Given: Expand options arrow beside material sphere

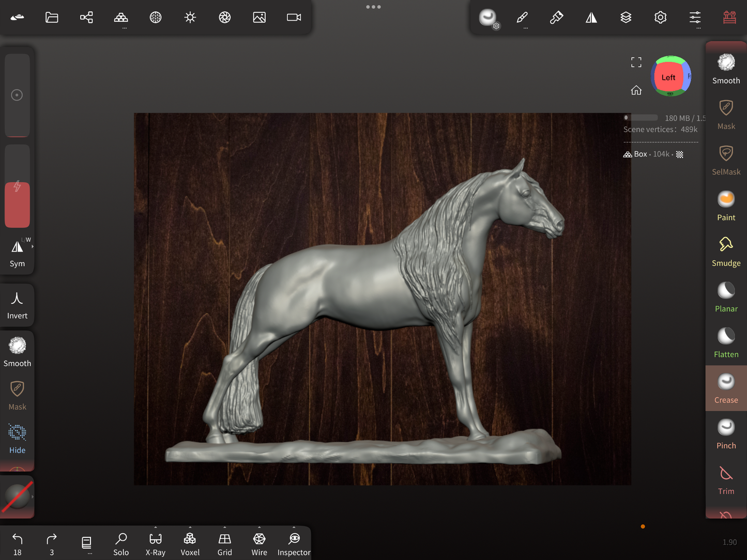Looking at the screenshot, I should tap(33, 496).
